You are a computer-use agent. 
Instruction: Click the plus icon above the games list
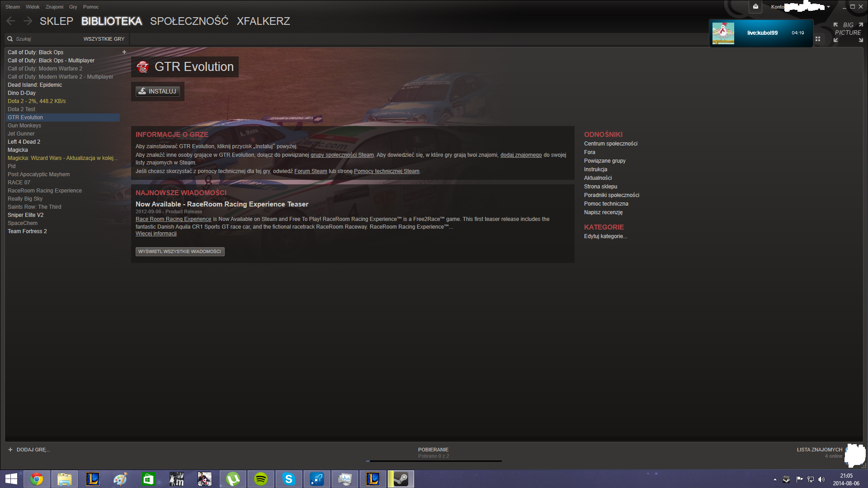point(124,52)
